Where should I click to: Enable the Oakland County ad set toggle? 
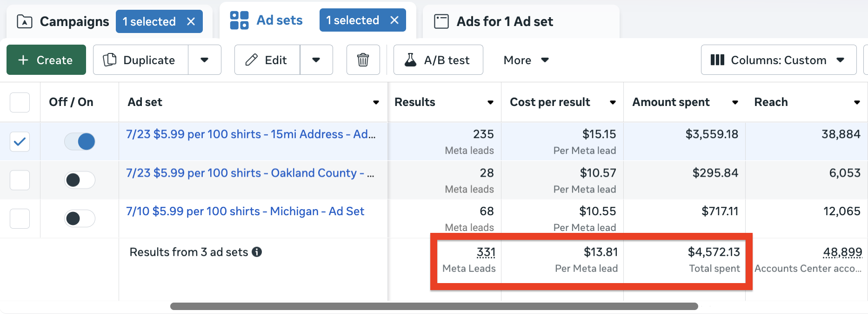coord(80,180)
